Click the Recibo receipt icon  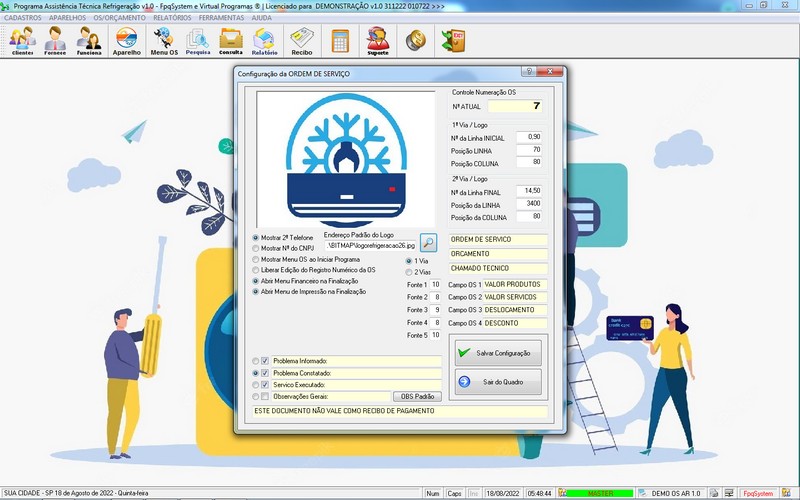[301, 41]
